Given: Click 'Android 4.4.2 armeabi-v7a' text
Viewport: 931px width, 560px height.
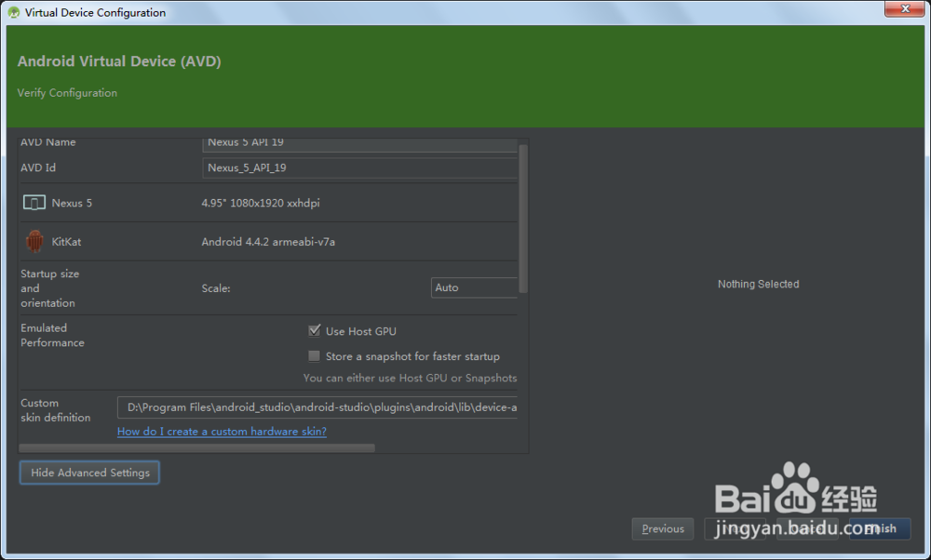Looking at the screenshot, I should (x=268, y=242).
